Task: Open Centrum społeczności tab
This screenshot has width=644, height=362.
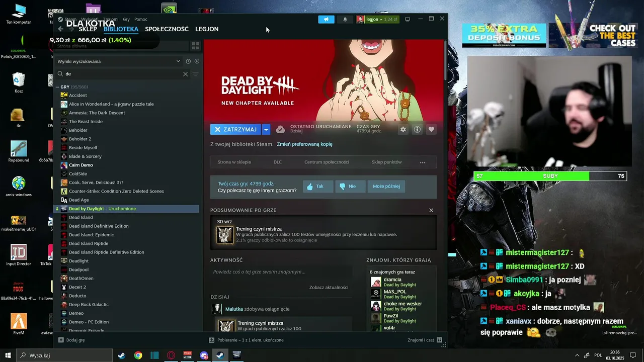Action: coord(327,162)
